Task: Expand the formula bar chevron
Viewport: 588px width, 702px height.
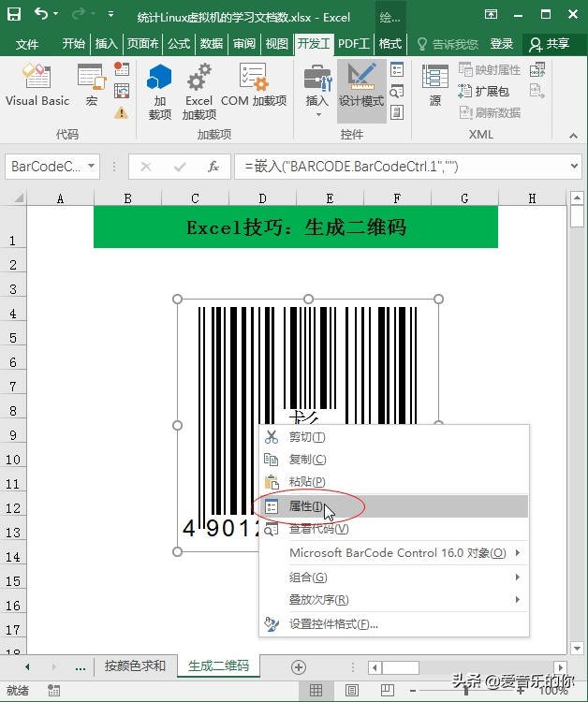Action: pos(574,166)
